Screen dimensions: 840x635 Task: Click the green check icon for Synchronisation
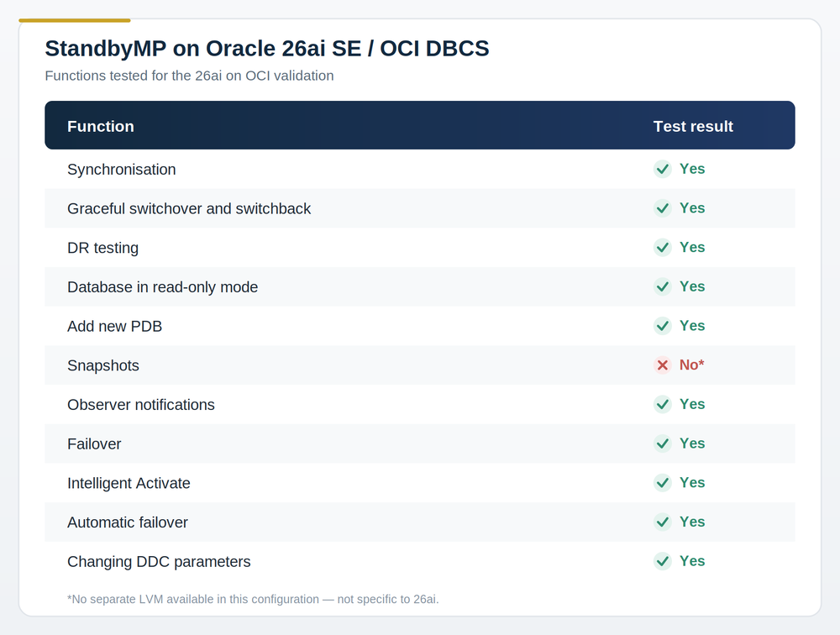(x=663, y=169)
